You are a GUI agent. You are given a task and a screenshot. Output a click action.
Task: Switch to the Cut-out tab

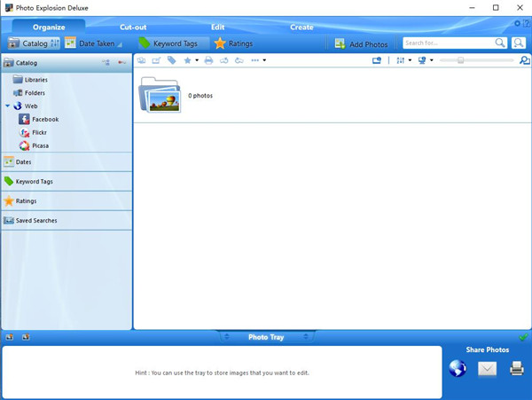pos(133,27)
